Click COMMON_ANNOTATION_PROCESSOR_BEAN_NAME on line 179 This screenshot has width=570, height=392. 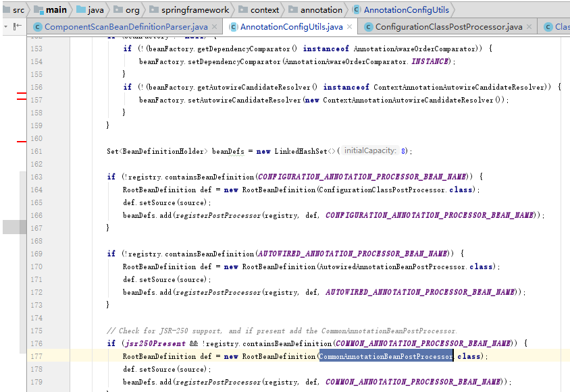413,382
